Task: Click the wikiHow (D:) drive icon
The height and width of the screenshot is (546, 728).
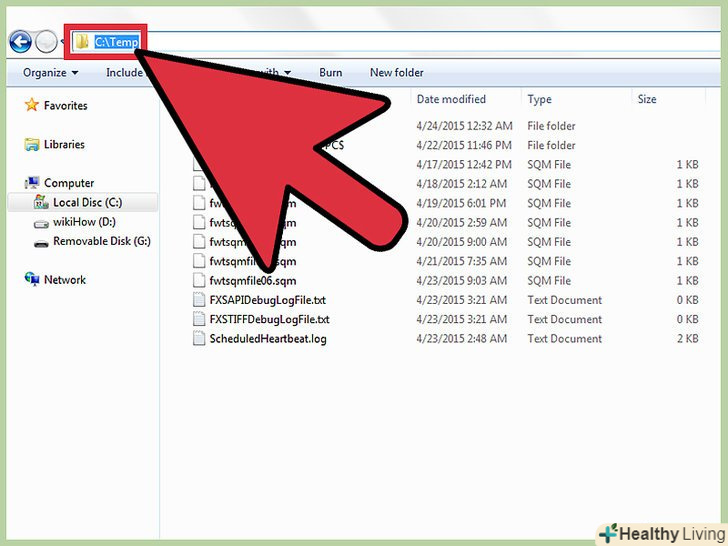Action: pyautogui.click(x=41, y=223)
